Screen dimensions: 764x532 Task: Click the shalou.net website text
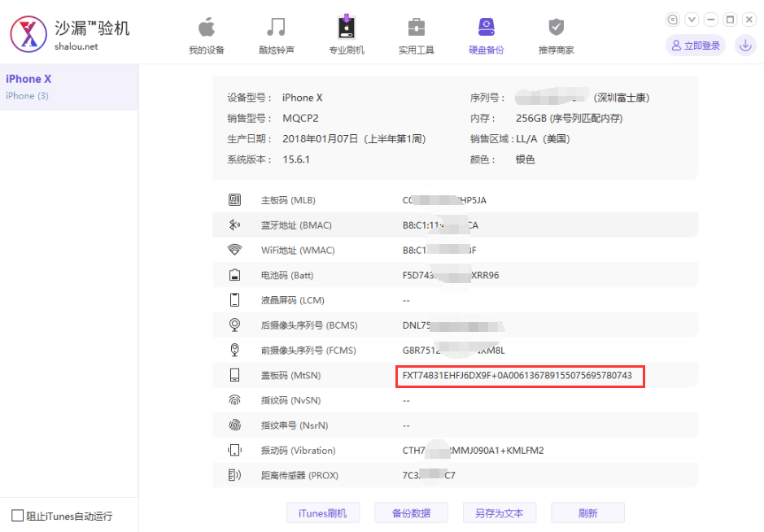76,46
